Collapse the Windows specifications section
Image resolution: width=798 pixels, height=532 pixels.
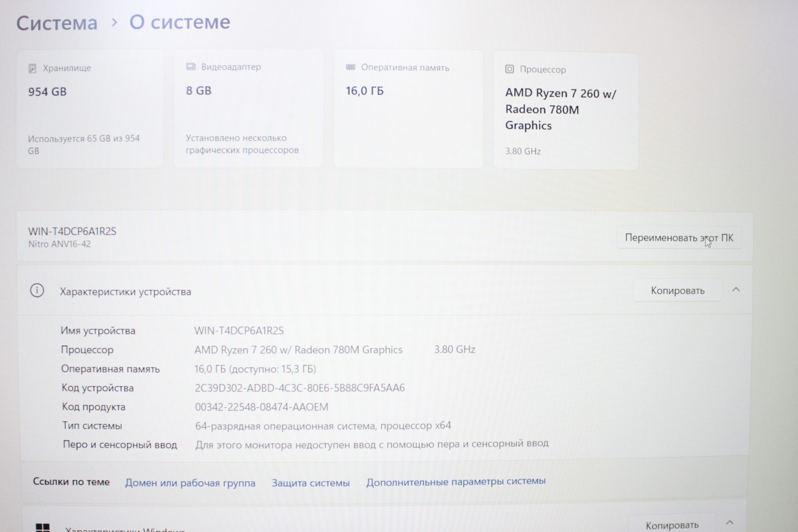coord(729,523)
